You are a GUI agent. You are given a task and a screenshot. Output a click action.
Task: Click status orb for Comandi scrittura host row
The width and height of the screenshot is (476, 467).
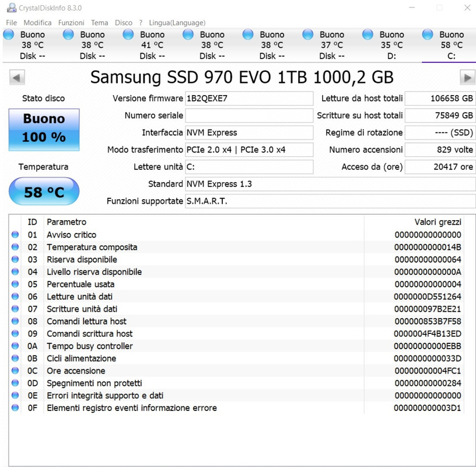[15, 333]
